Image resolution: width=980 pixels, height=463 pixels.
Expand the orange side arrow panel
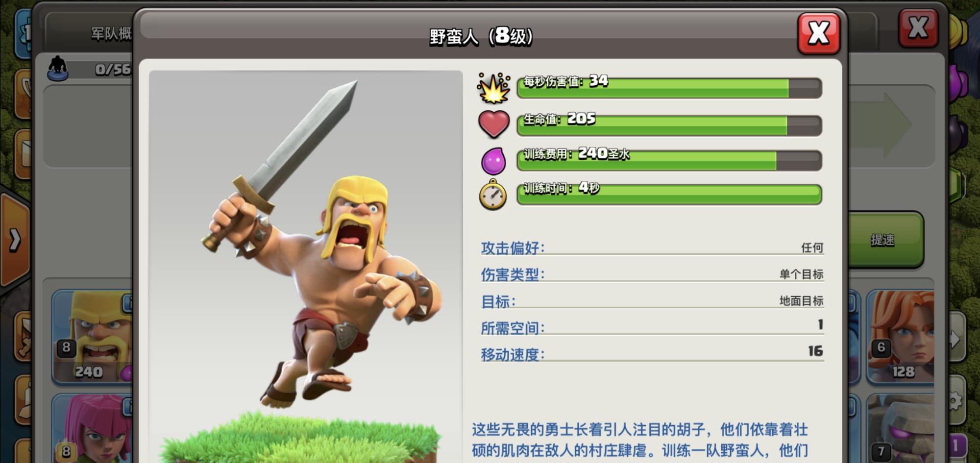[15, 240]
